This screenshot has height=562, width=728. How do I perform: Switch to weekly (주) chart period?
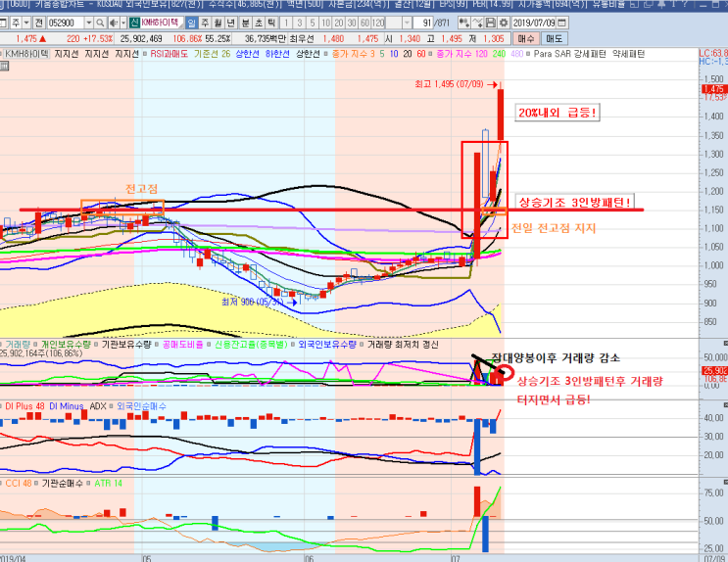point(205,23)
